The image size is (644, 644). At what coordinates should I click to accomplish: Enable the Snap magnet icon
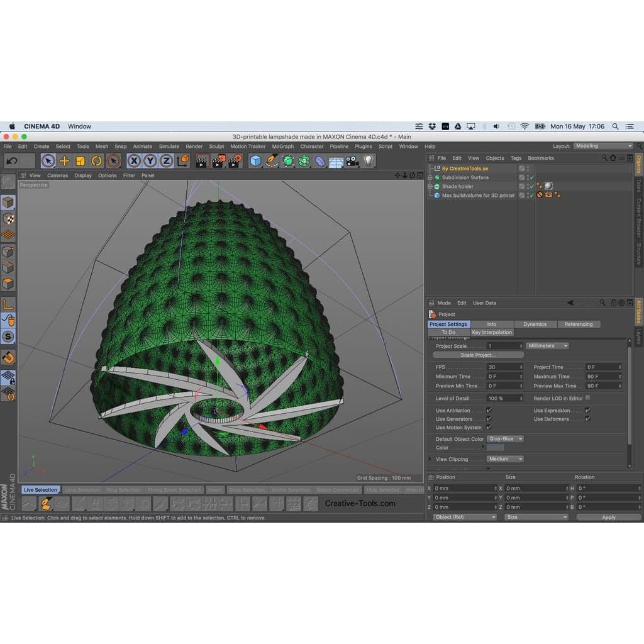coord(8,357)
